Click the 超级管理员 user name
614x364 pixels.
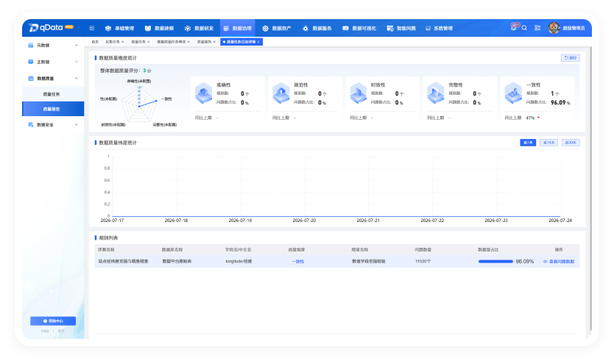(x=574, y=28)
